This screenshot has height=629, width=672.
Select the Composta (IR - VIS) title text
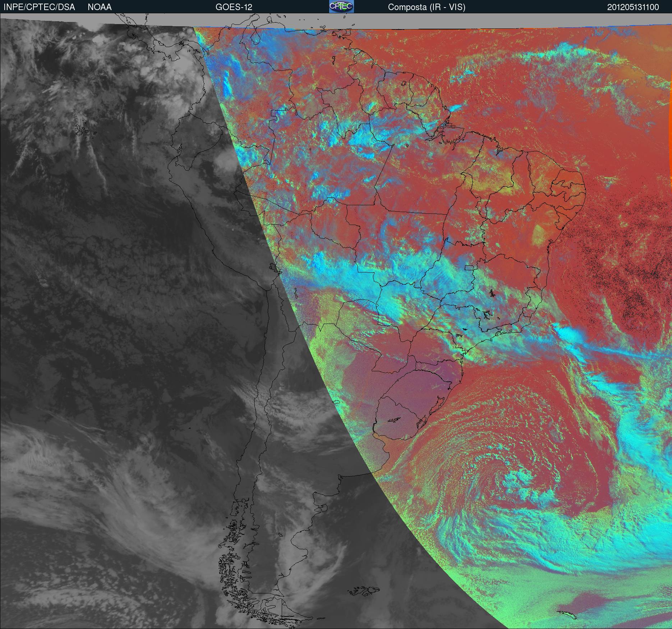click(427, 7)
